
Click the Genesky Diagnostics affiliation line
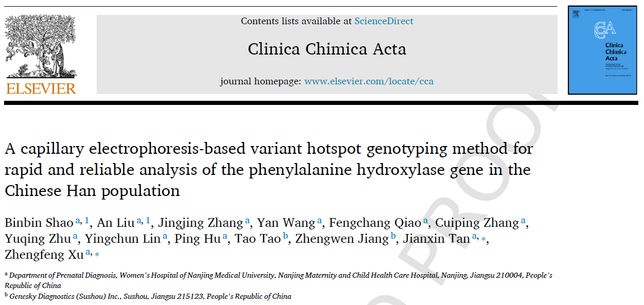pos(148,296)
